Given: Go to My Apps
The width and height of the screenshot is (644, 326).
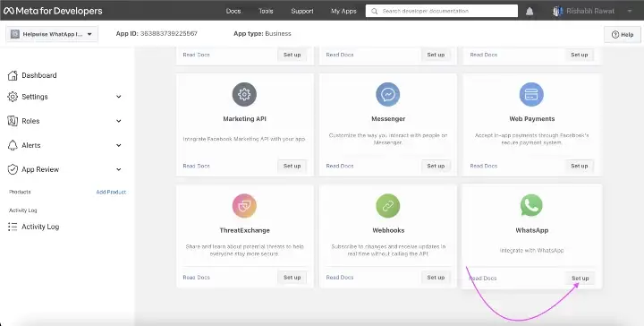Looking at the screenshot, I should [343, 11].
